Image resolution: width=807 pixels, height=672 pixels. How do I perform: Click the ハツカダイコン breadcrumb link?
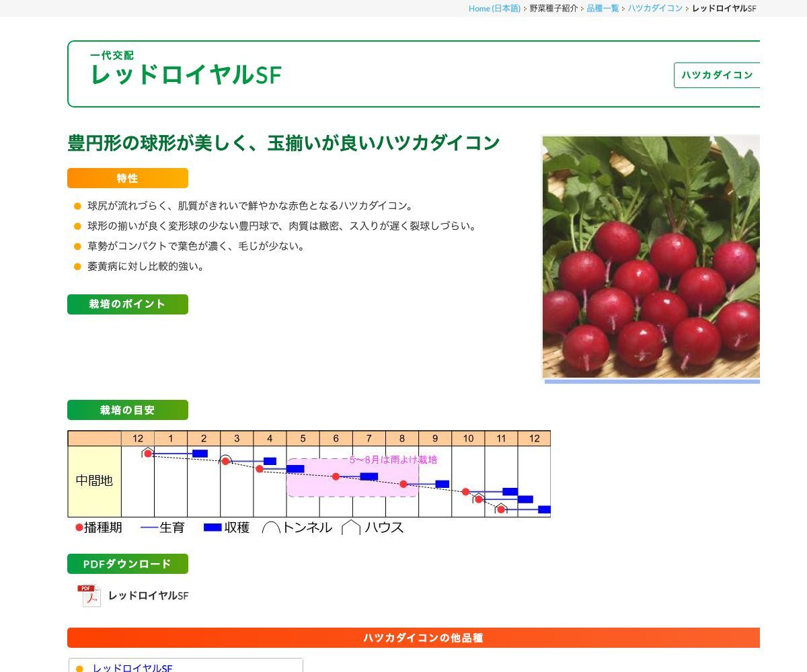655,9
